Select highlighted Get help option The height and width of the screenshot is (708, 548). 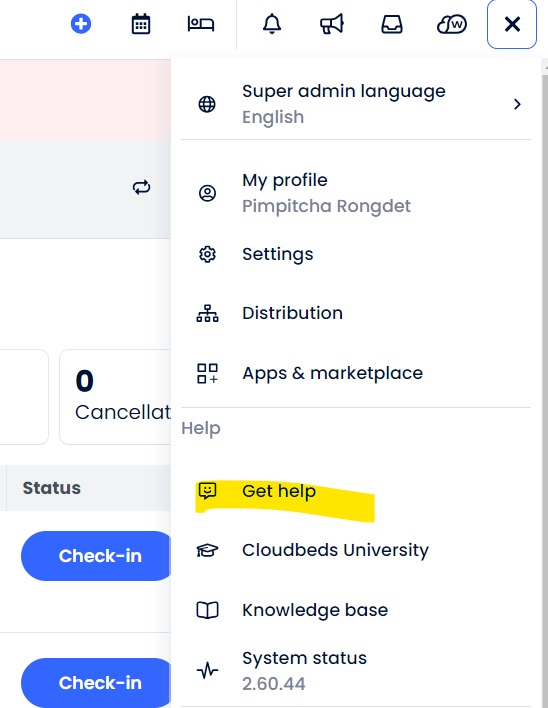pos(356,491)
